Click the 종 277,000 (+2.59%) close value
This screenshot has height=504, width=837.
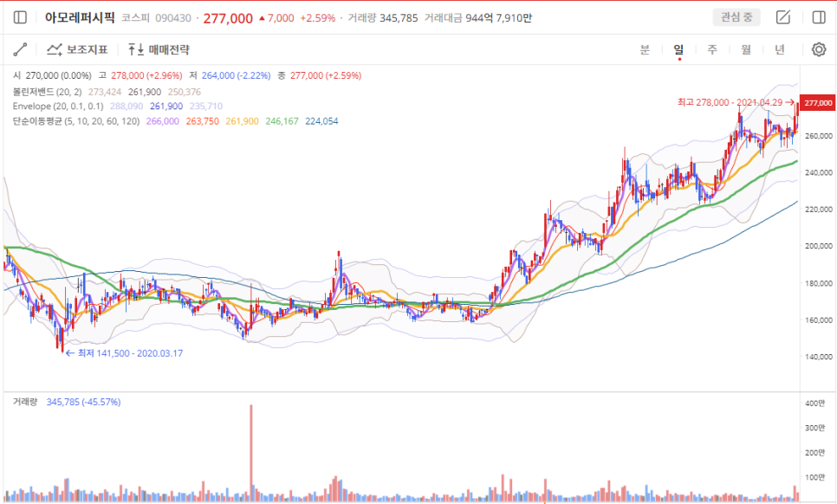click(x=319, y=75)
